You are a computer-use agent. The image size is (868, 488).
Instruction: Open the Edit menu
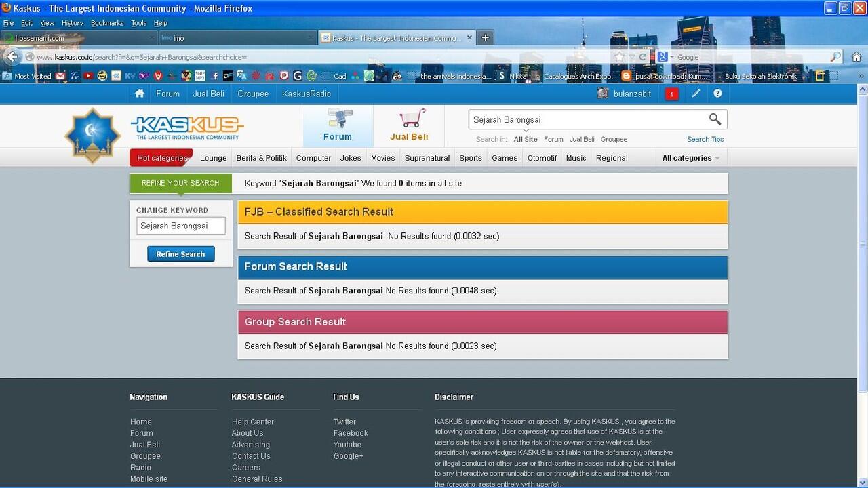(26, 23)
